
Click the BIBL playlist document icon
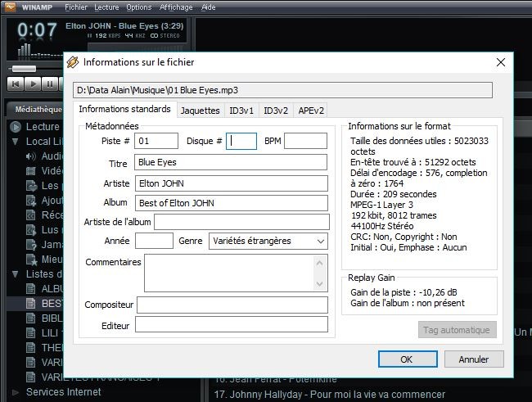pyautogui.click(x=30, y=318)
